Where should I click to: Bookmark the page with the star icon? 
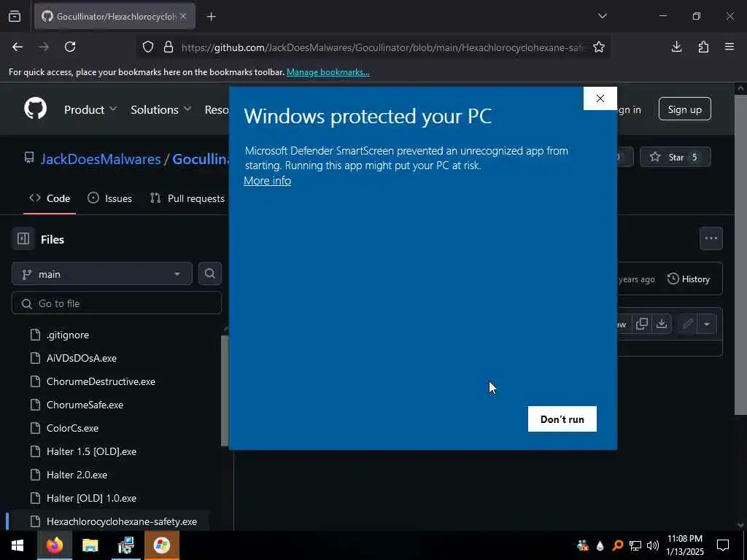click(599, 47)
